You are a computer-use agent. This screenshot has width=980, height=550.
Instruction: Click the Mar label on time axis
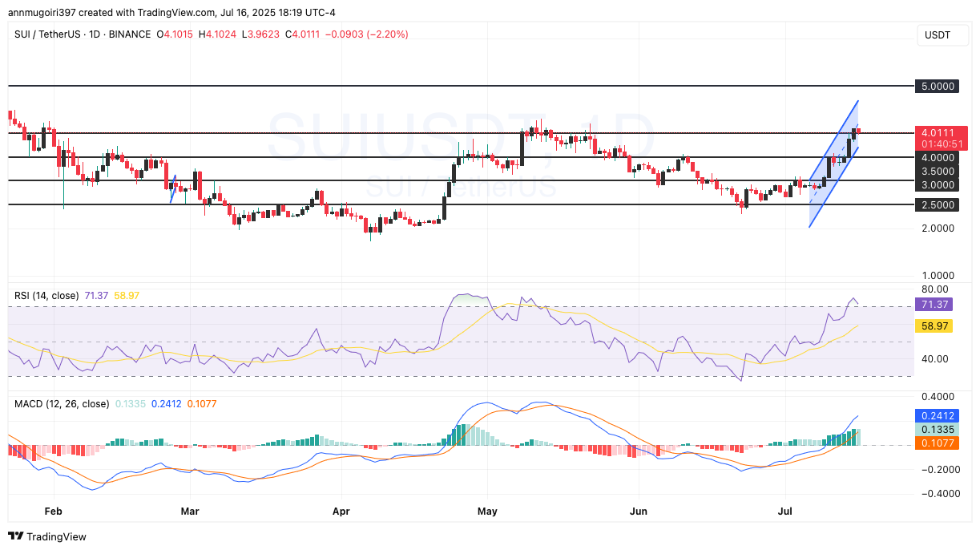click(x=190, y=511)
